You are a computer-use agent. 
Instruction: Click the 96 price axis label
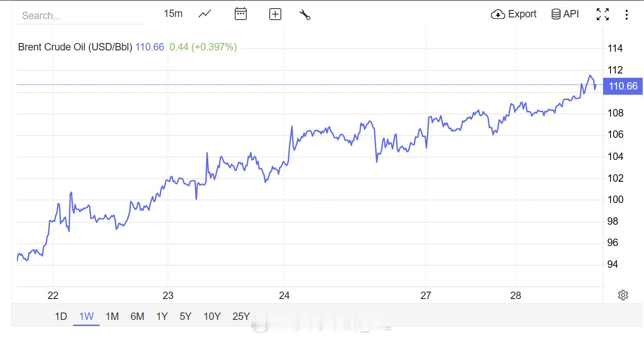tap(613, 243)
